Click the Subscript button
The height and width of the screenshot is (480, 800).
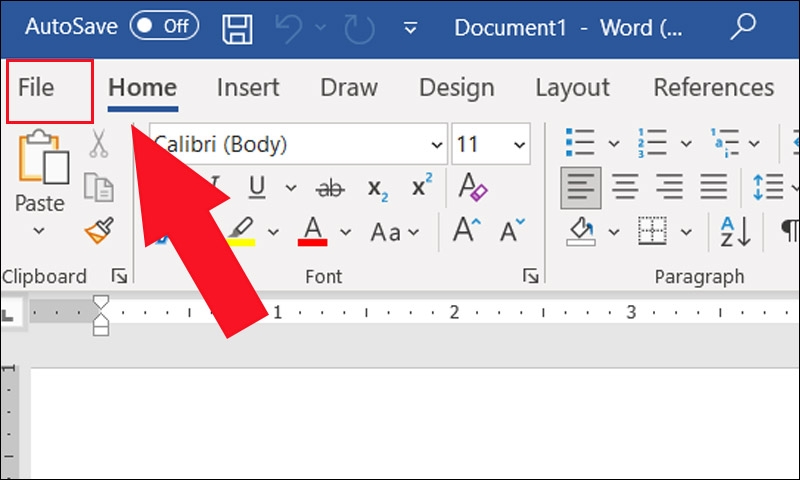click(378, 189)
